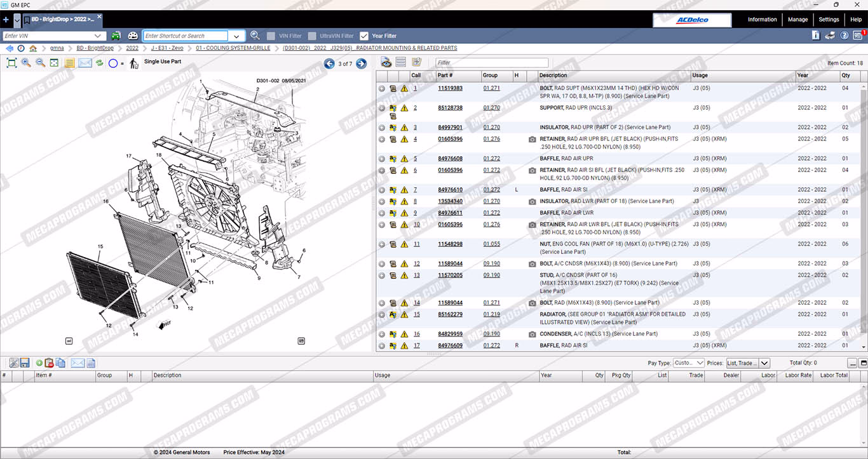868x459 pixels.
Task: Disable the Year Filter checkbox
Action: click(x=364, y=36)
